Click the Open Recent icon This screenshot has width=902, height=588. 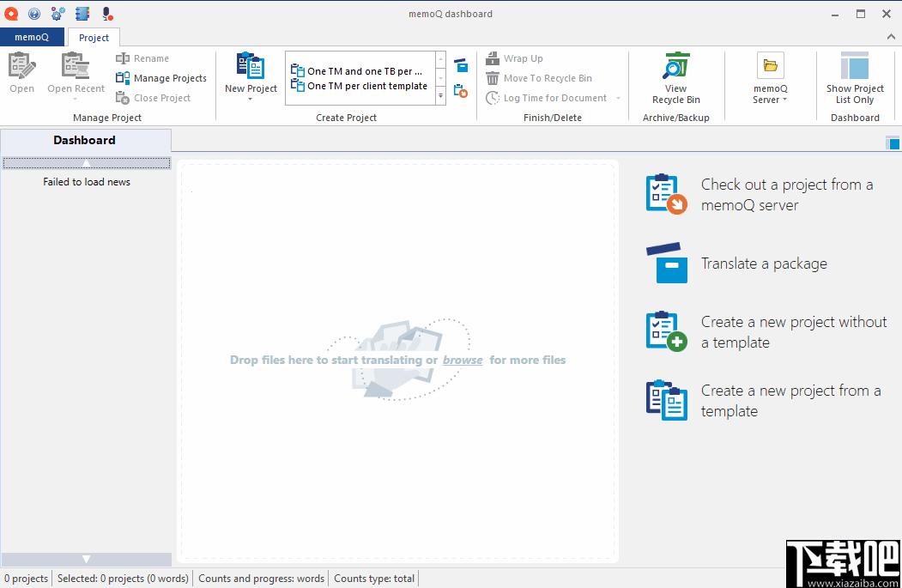(x=76, y=66)
